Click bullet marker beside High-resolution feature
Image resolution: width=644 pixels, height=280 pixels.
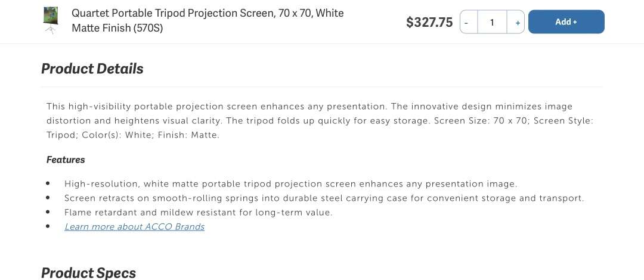(48, 183)
